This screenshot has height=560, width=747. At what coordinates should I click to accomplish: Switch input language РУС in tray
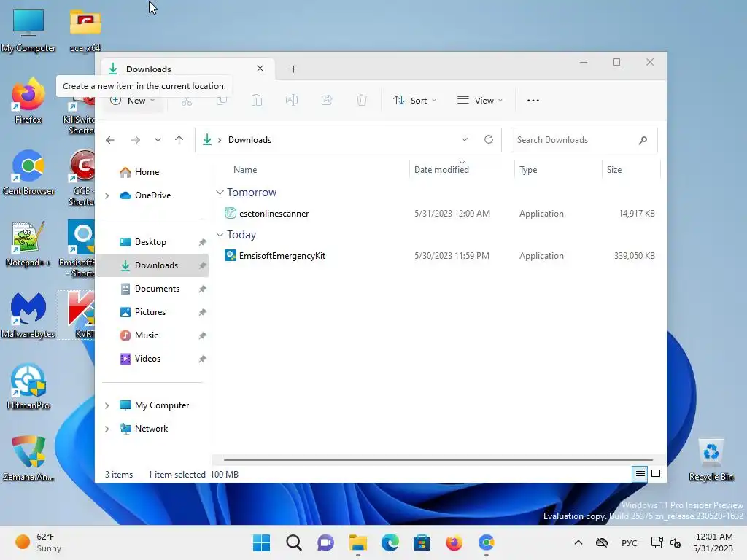click(630, 542)
